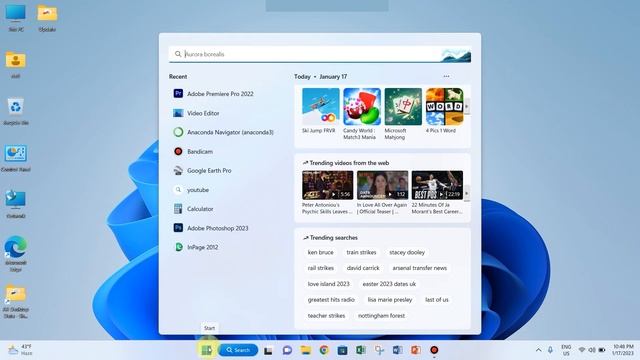The image size is (640, 360).
Task: Click the battery icon in system tray
Action: pos(602,350)
